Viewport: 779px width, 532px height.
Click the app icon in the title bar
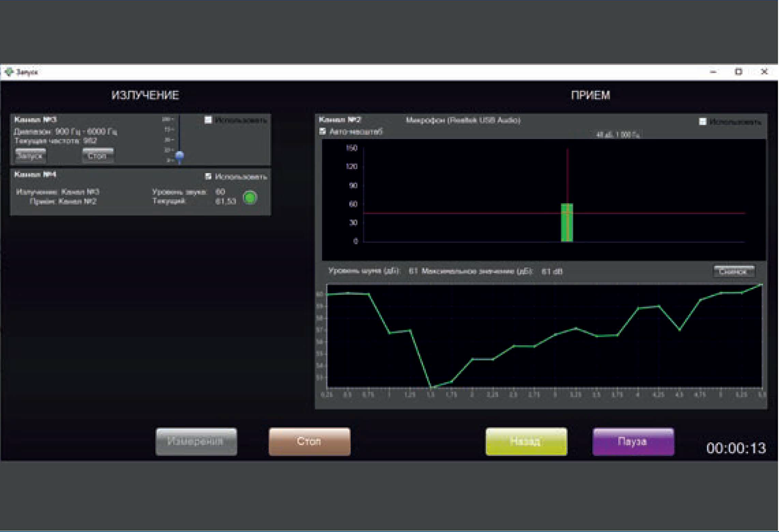point(8,72)
